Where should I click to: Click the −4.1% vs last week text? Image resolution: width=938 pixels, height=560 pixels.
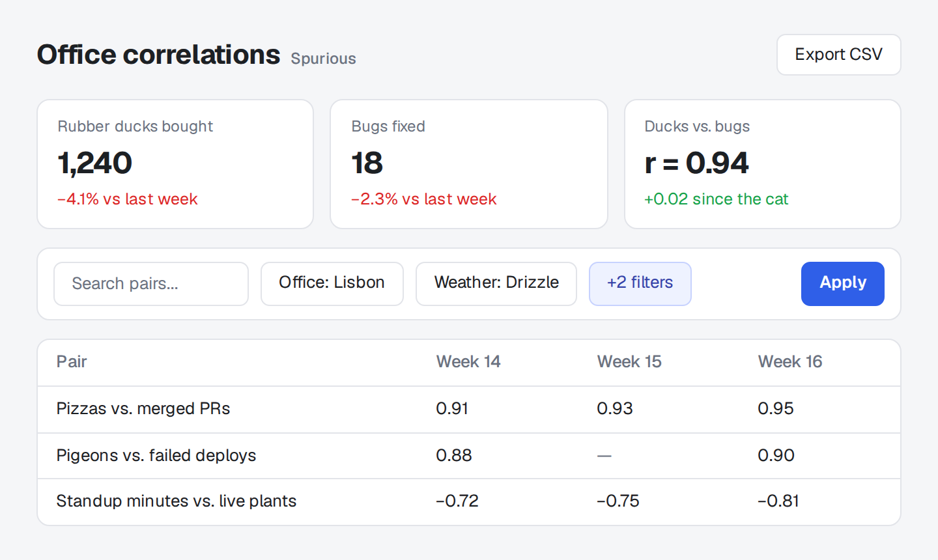click(128, 199)
